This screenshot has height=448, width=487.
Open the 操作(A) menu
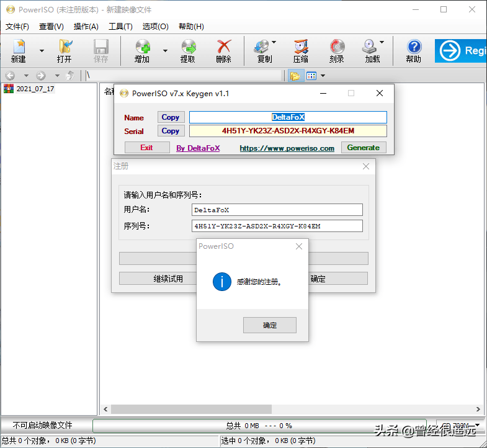point(86,27)
